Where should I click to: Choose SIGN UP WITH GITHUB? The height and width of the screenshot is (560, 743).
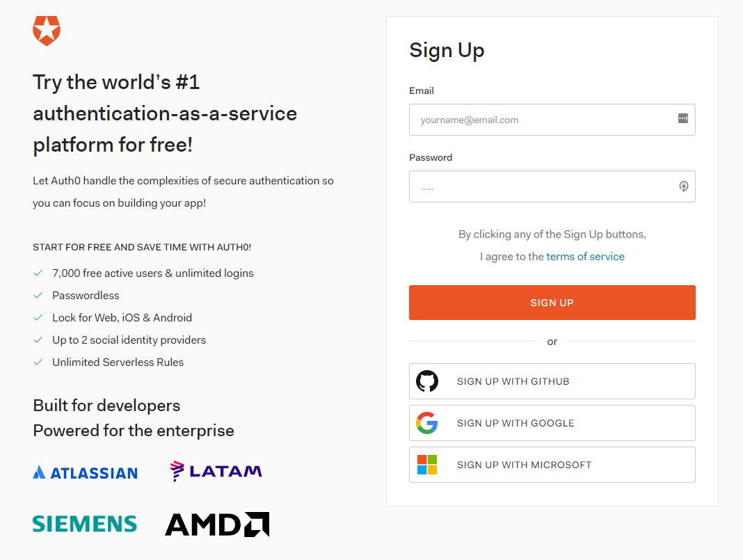(x=552, y=381)
